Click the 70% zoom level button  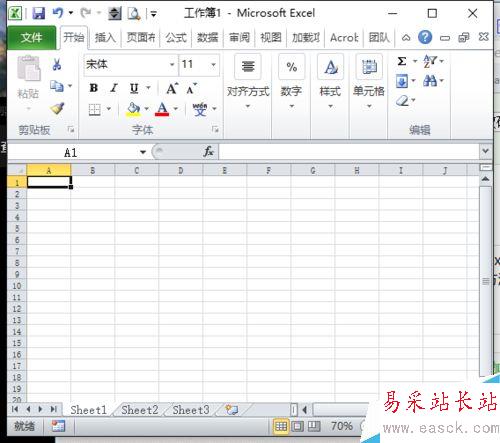tap(342, 426)
